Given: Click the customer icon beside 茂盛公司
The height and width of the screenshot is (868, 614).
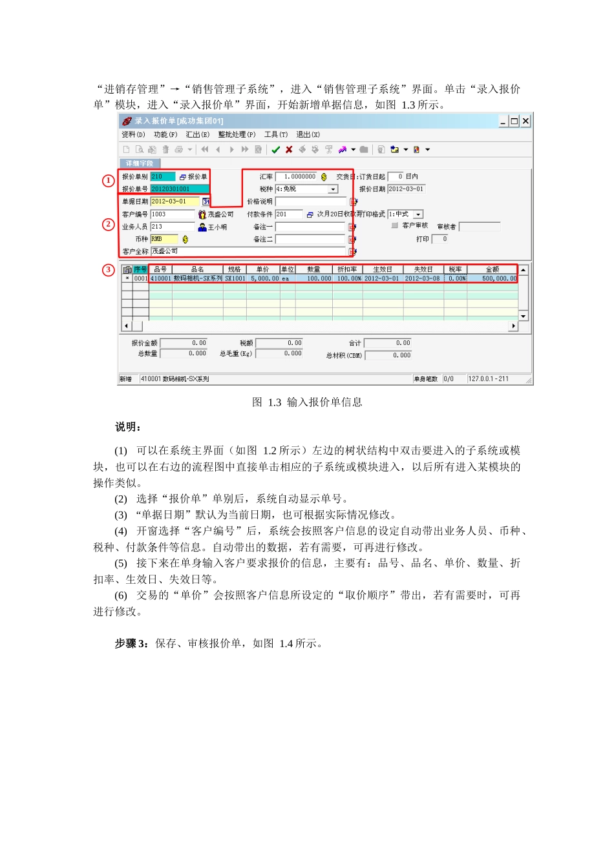Looking at the screenshot, I should [x=202, y=214].
